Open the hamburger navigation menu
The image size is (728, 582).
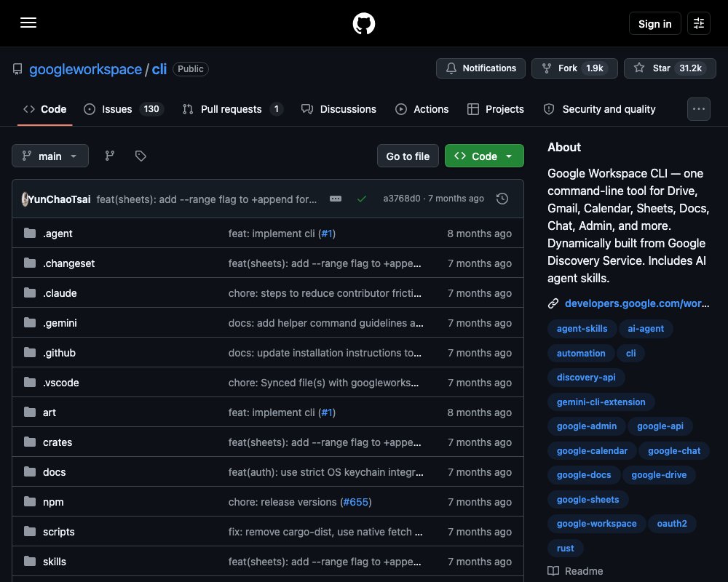pyautogui.click(x=28, y=23)
